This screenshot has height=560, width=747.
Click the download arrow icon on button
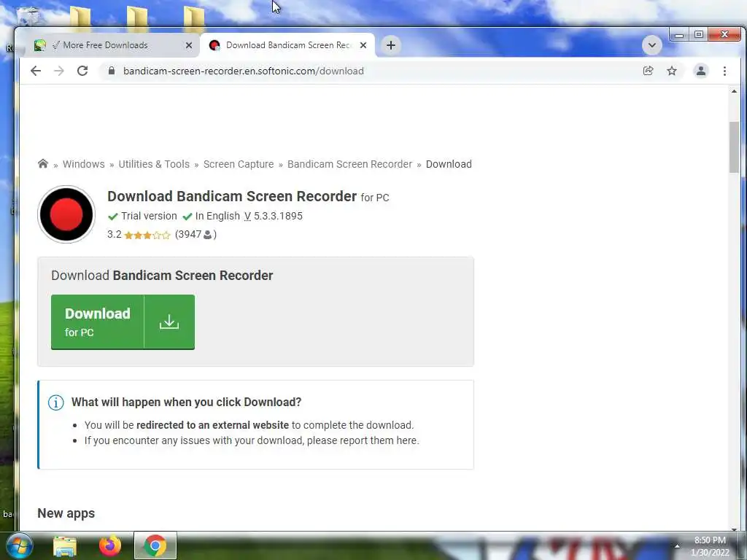[x=169, y=322]
